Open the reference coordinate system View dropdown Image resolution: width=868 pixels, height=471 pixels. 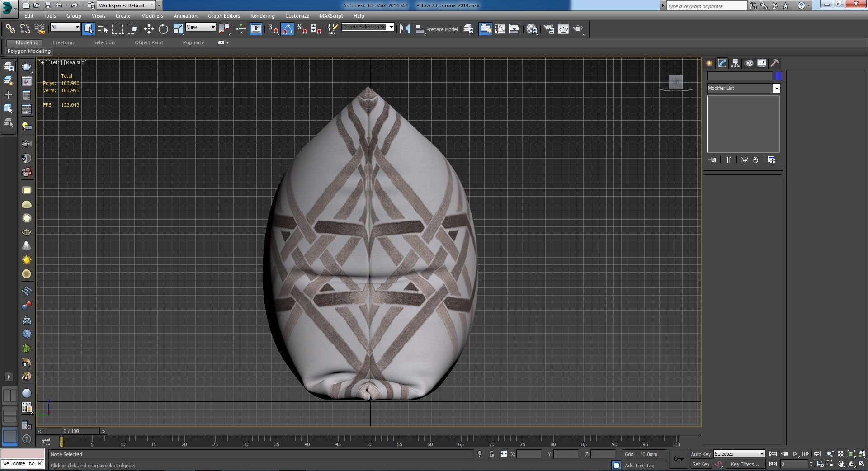click(x=201, y=27)
